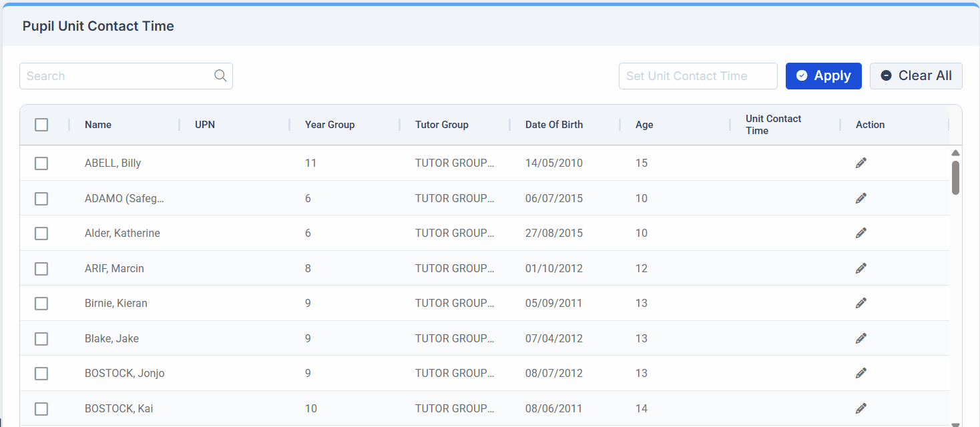980x427 pixels.
Task: Edit Birnie, Kieran's unit contact time
Action: (861, 303)
